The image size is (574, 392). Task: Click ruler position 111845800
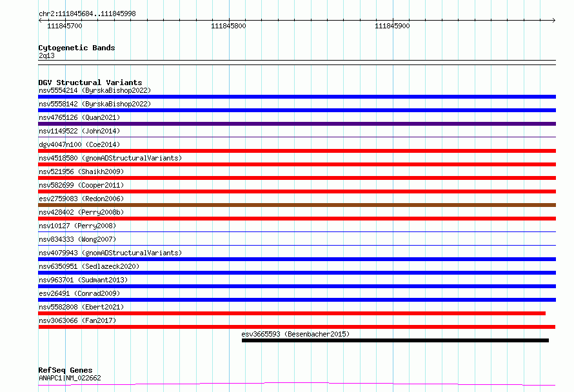point(228,26)
